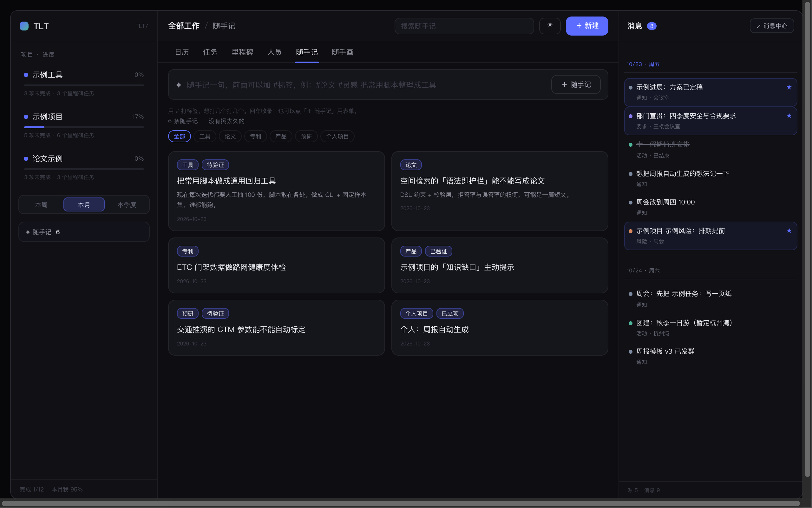
Task: Click the 待验证 tag on 预研 note
Action: 215,313
